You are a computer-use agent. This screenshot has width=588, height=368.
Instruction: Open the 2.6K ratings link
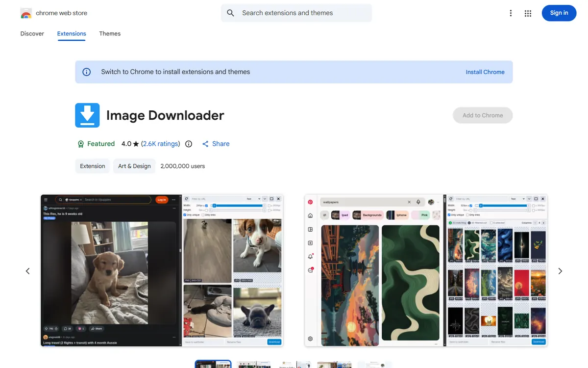click(x=160, y=144)
